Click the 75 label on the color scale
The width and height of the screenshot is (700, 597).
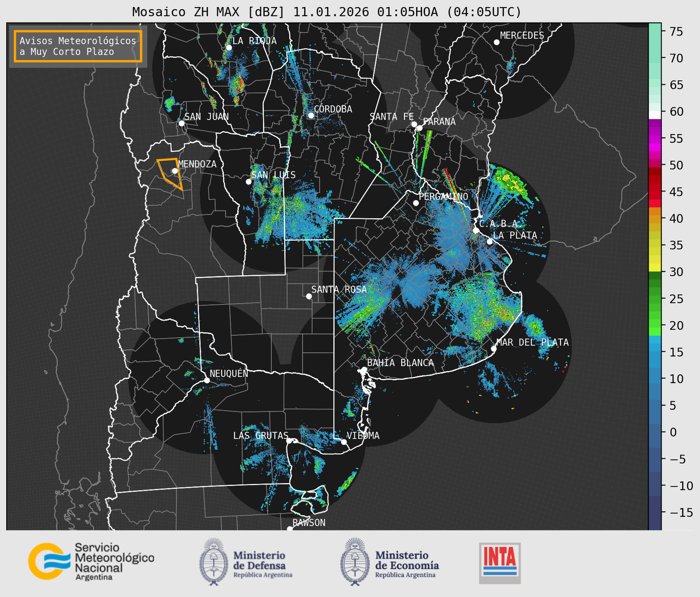(x=676, y=32)
